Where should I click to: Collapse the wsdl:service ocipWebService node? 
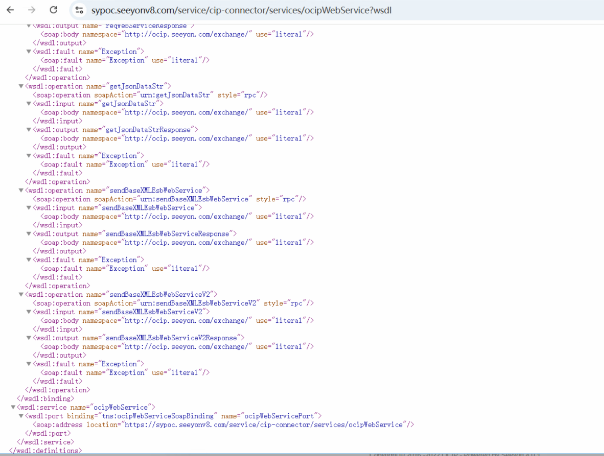14,407
